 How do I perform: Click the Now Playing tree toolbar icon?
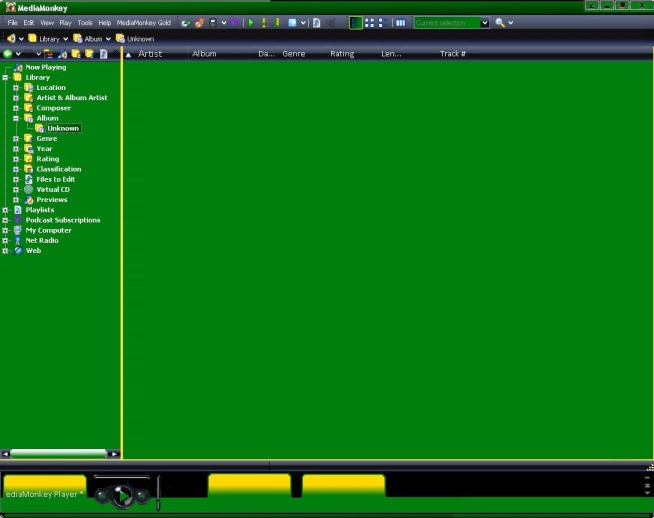(62, 53)
